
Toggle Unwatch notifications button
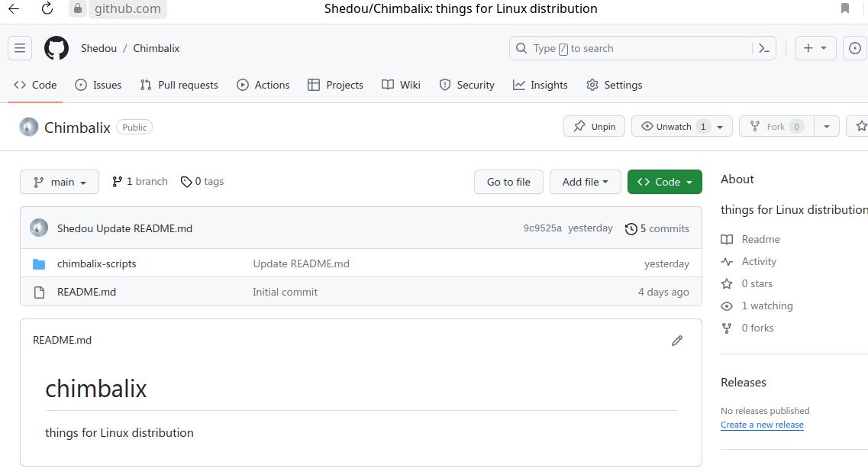point(673,127)
